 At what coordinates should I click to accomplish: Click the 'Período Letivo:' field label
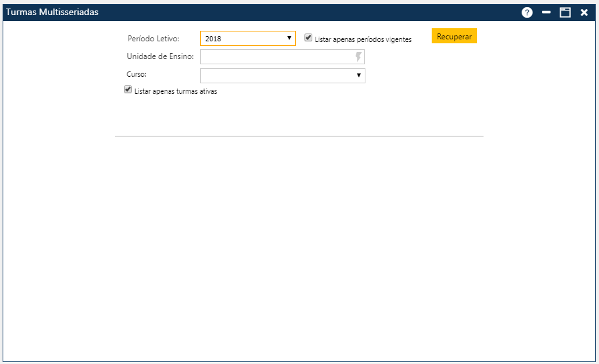pyautogui.click(x=153, y=39)
